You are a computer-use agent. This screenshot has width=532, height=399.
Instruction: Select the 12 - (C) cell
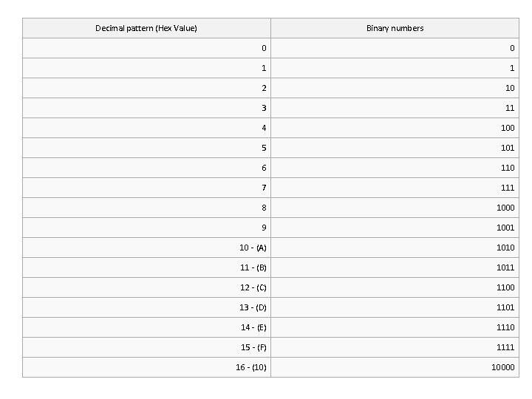pyautogui.click(x=146, y=287)
